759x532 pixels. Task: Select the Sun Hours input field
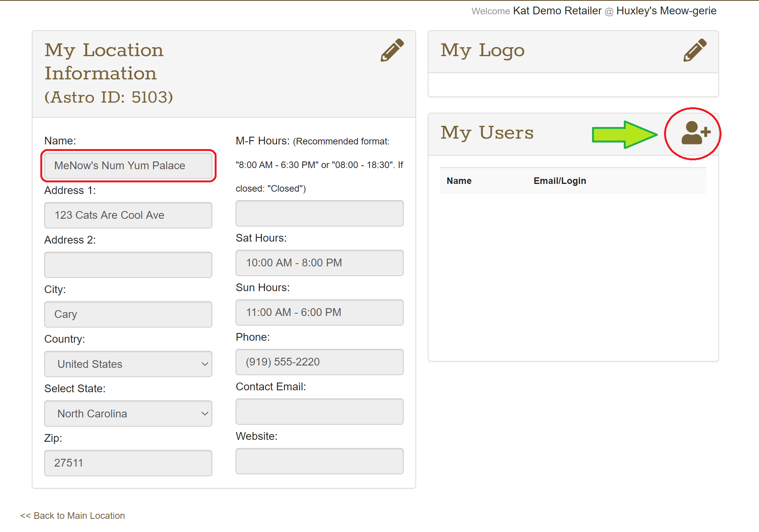point(319,312)
